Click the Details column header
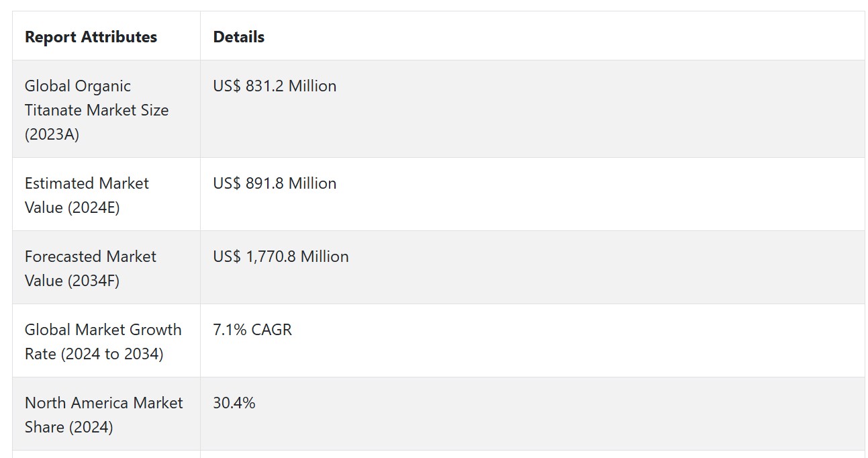The height and width of the screenshot is (458, 868). [239, 37]
